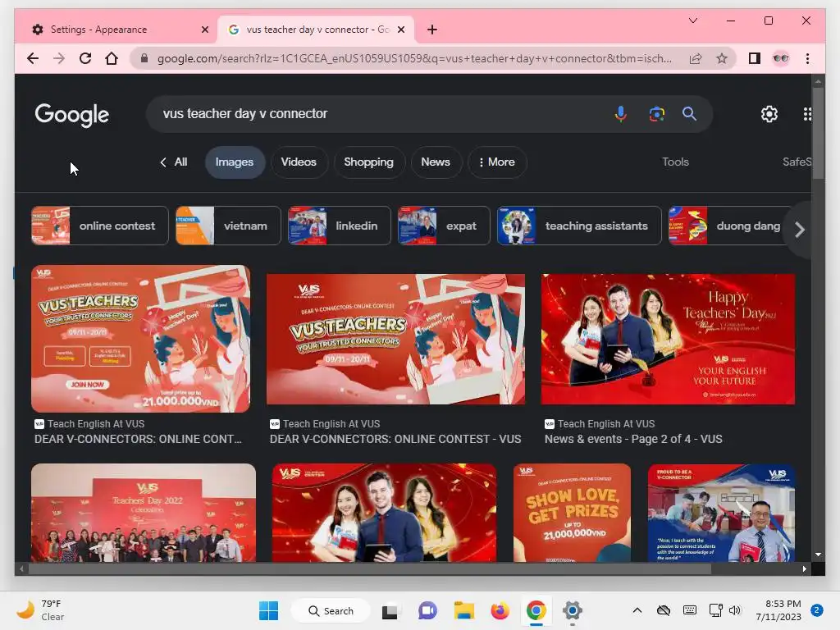The height and width of the screenshot is (630, 840).
Task: Go to the Google logo home
Action: (72, 115)
